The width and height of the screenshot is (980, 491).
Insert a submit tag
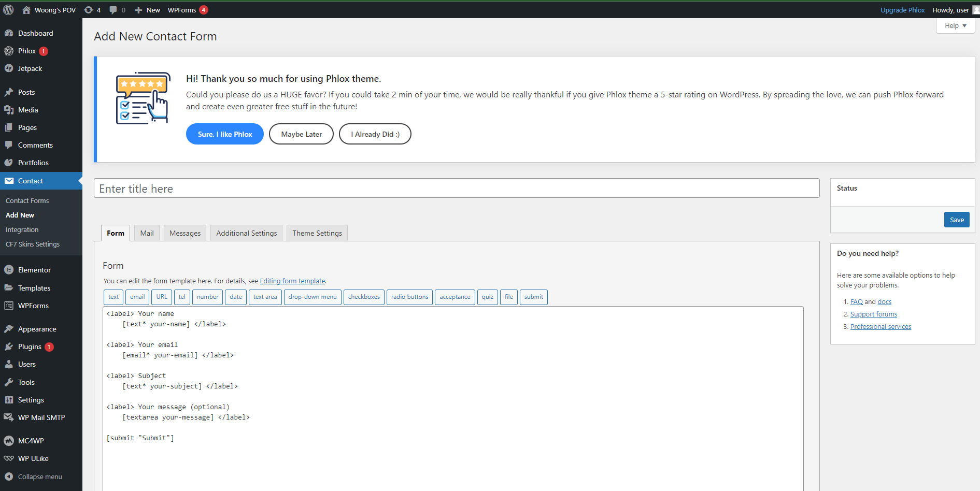534,297
